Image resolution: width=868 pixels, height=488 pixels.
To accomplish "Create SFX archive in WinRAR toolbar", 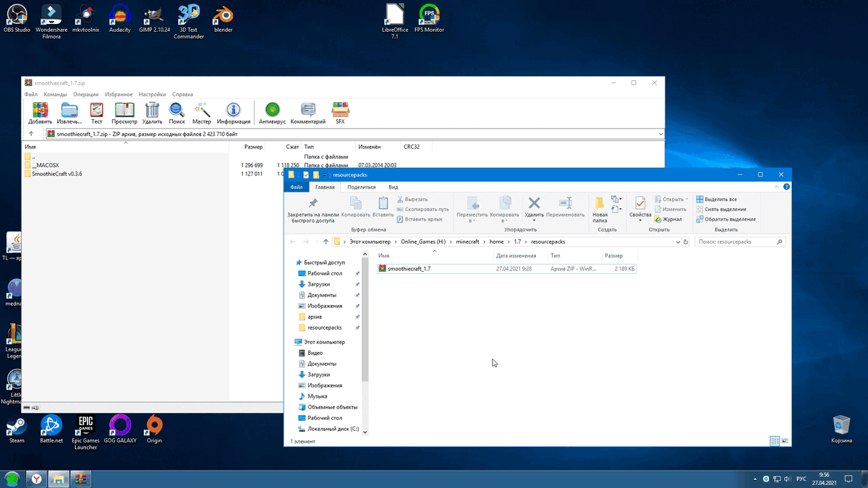I will 340,113.
